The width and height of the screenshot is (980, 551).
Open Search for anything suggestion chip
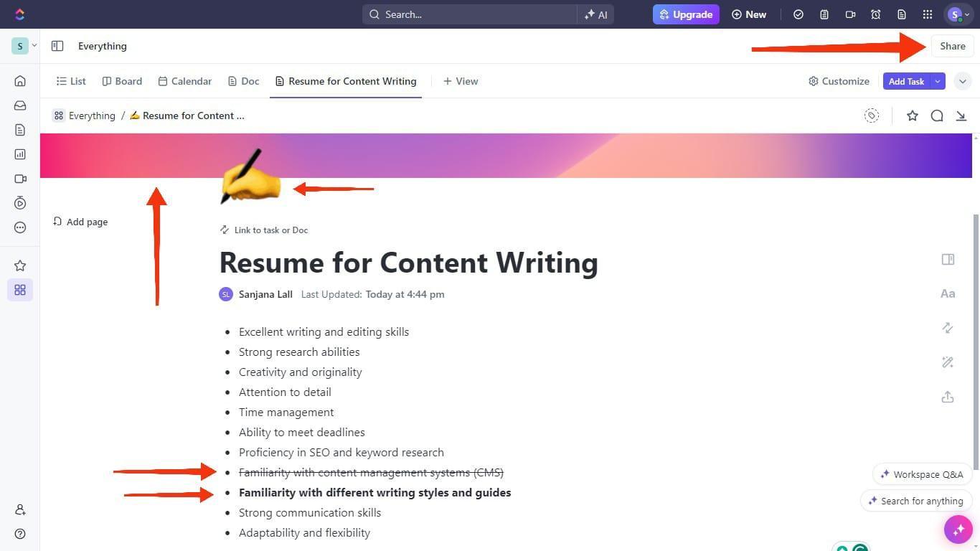[x=916, y=501]
